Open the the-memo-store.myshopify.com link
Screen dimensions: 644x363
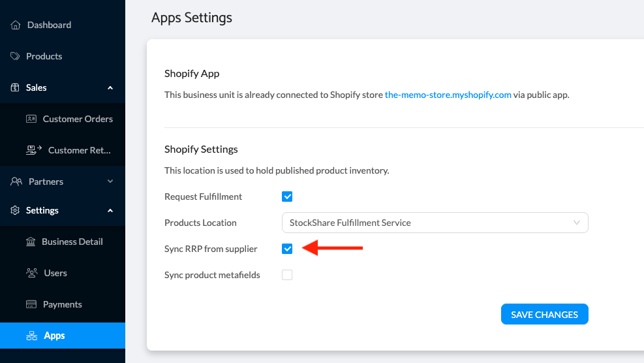click(448, 95)
